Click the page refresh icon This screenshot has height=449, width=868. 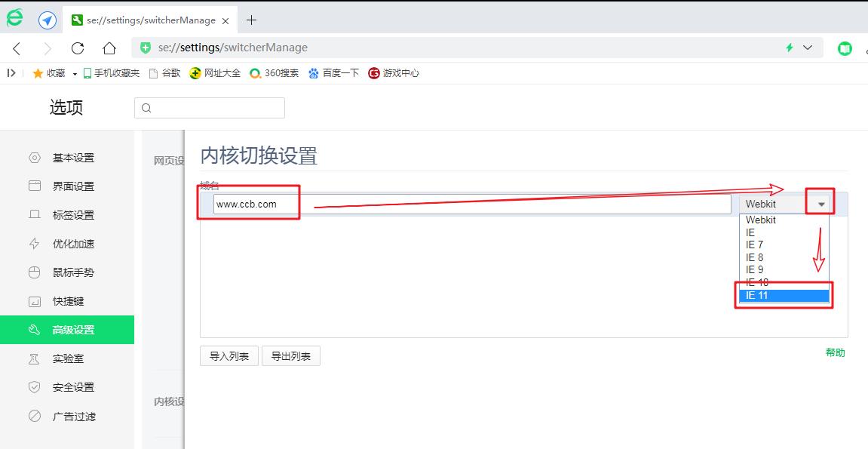78,48
